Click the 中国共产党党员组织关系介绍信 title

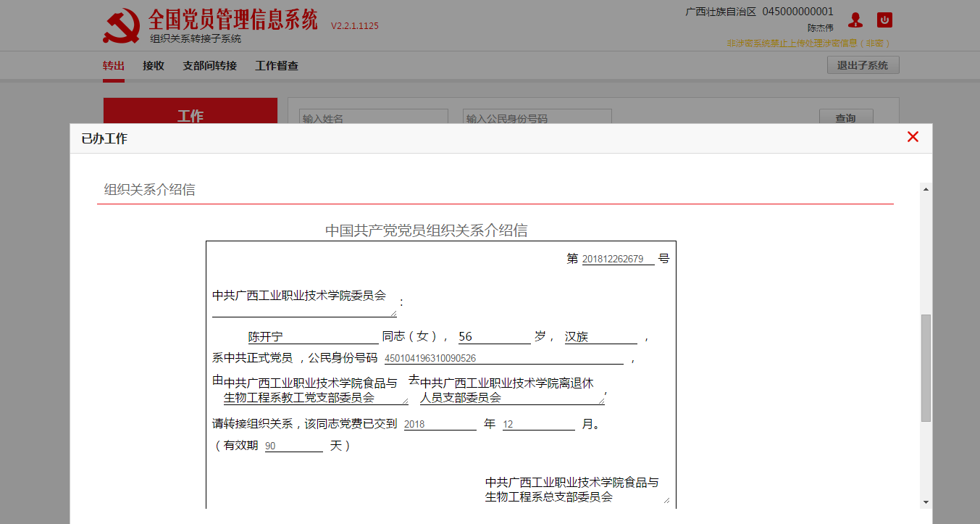(x=426, y=230)
